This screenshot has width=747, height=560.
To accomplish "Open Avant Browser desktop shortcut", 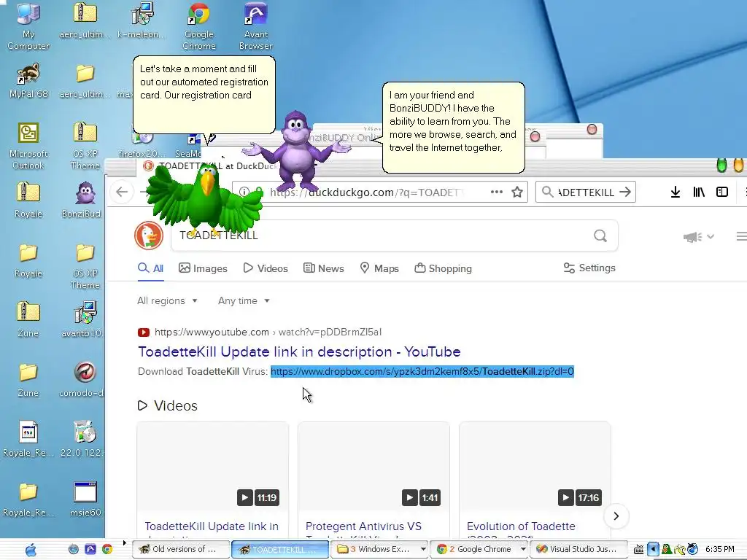I will point(256,25).
